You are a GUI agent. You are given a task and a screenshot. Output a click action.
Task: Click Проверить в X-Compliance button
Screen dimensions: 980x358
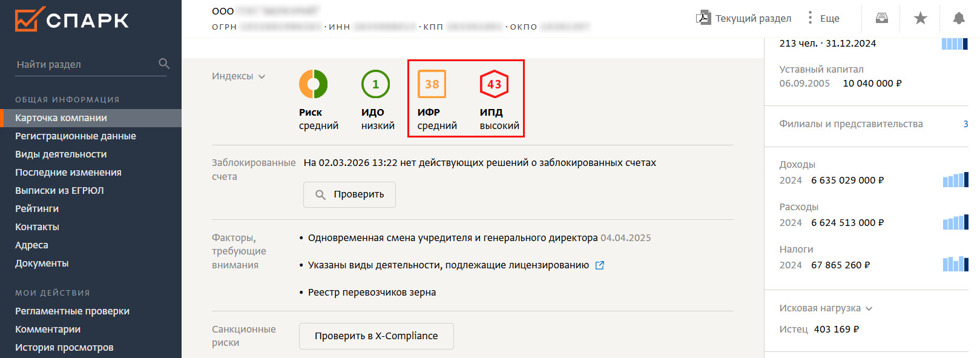376,336
